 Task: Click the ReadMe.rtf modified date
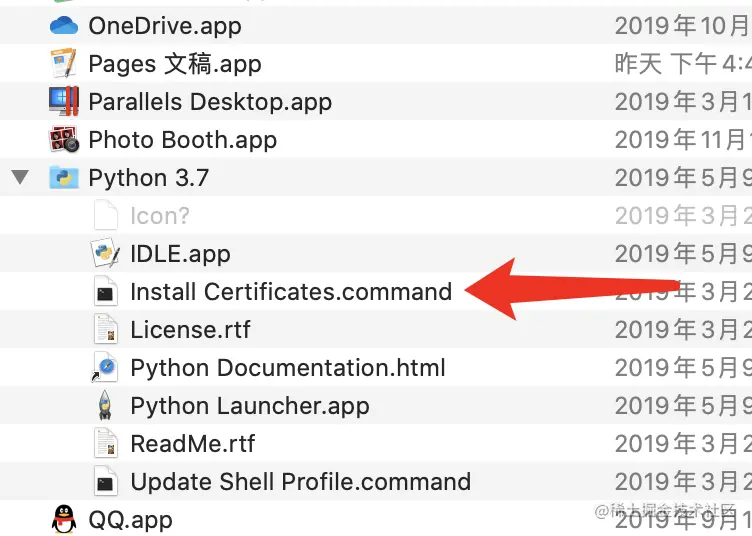tap(683, 443)
